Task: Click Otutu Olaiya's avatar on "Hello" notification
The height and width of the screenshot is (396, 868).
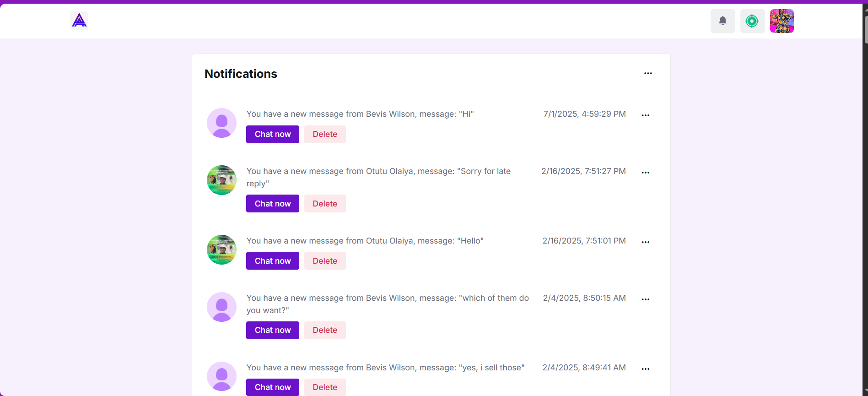Action: click(x=221, y=250)
